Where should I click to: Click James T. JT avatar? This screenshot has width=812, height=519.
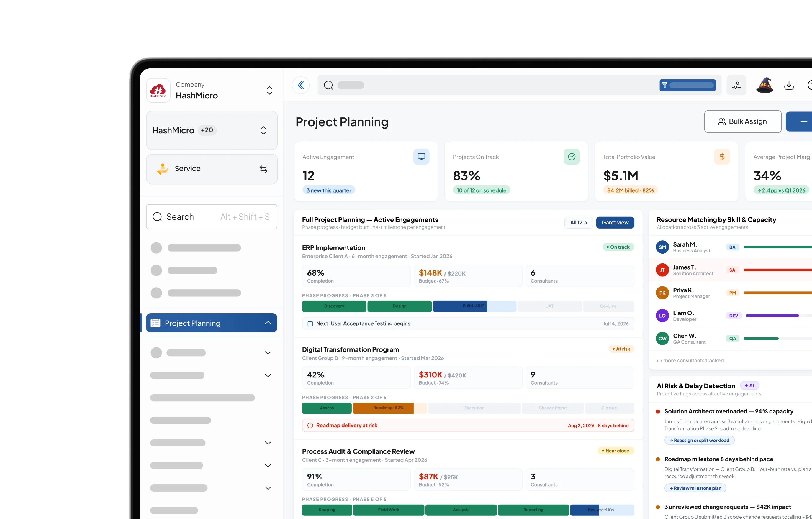click(662, 270)
